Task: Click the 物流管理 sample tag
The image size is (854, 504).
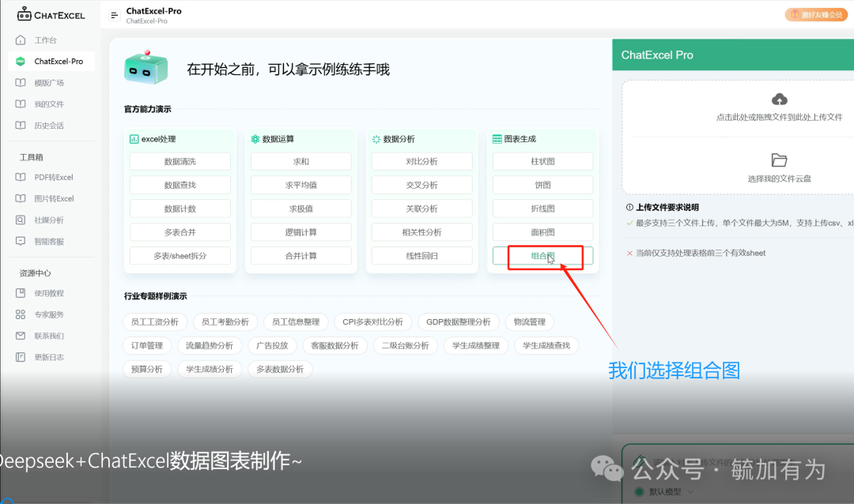Action: click(x=529, y=322)
